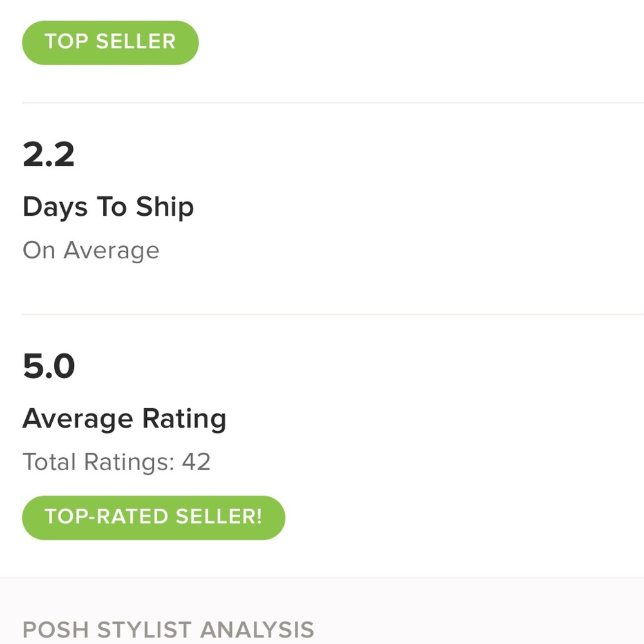Viewport: 644px width, 644px height.
Task: Tap the exclamation mark on TOP-RATED SELLER! badge
Action: coord(259,517)
